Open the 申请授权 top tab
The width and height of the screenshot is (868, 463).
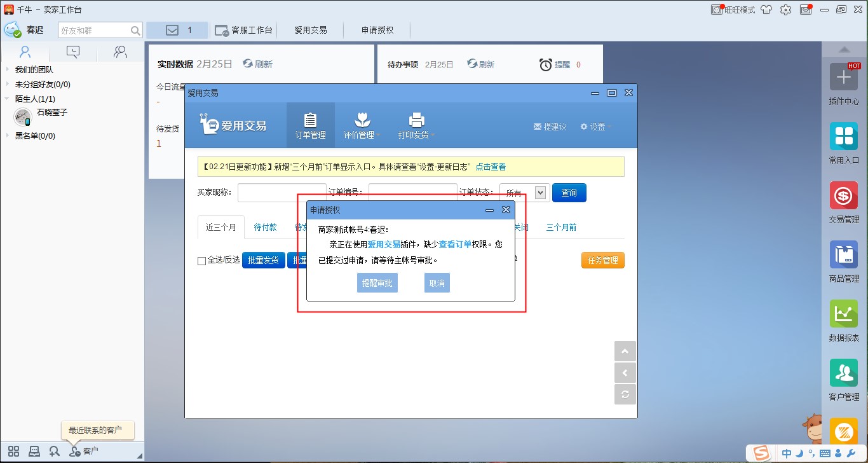pos(377,30)
